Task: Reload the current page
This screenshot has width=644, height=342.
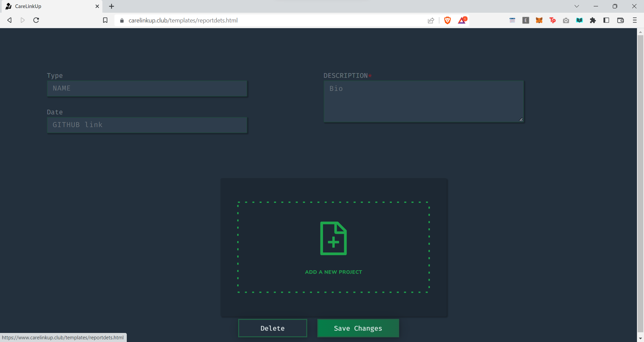Action: pos(36,20)
